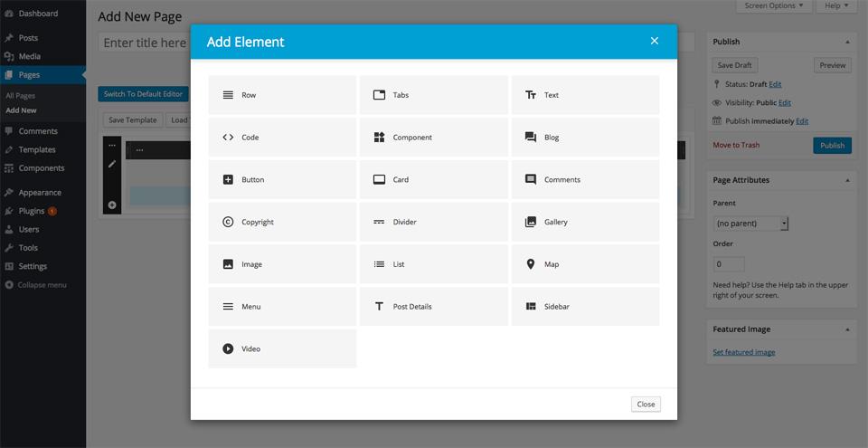Viewport: 868px width, 448px height.
Task: Open Components in admin sidebar
Action: (x=41, y=168)
